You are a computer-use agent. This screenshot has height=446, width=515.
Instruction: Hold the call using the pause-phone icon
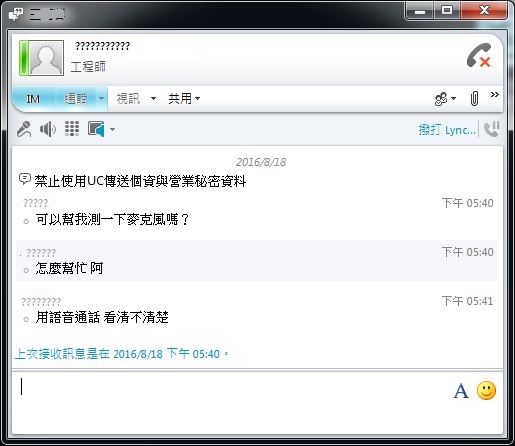(x=491, y=129)
